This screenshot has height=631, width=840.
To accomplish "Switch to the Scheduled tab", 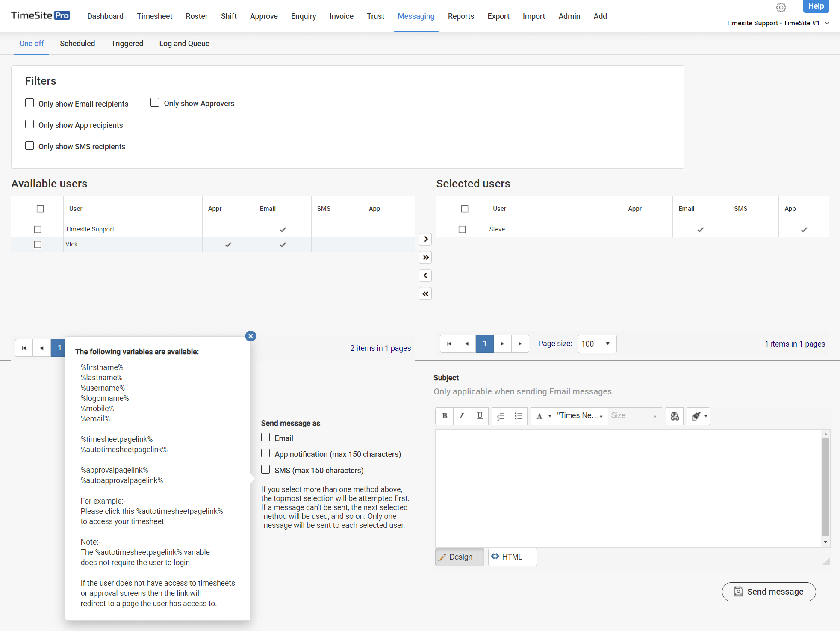I will click(x=77, y=44).
